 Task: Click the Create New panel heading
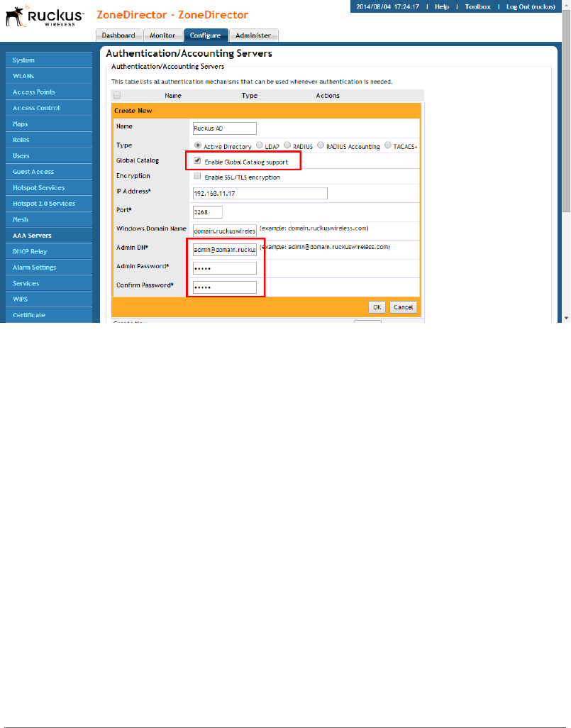coord(133,111)
